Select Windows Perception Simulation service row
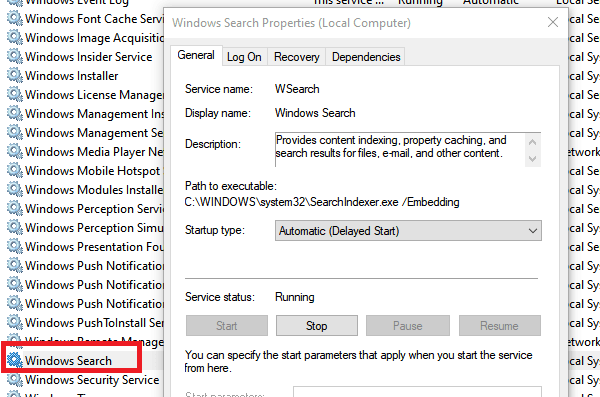This screenshot has height=397, width=600. point(94,228)
